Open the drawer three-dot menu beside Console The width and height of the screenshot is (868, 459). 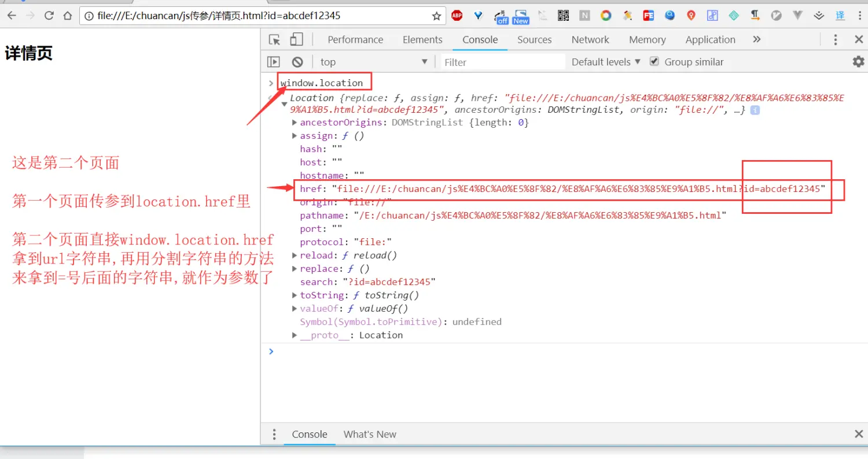(x=274, y=434)
